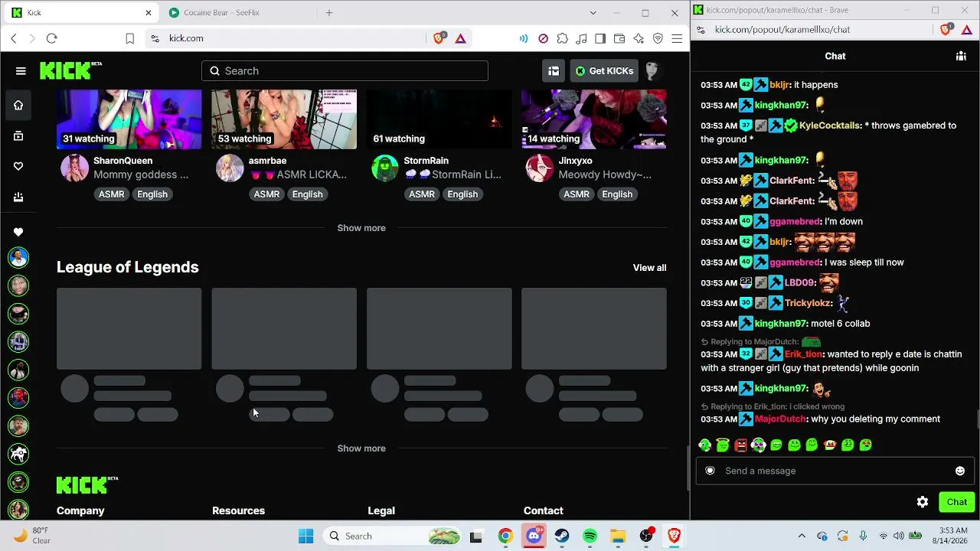Expand League of Legends with Show more
The height and width of the screenshot is (551, 980).
pyautogui.click(x=361, y=448)
